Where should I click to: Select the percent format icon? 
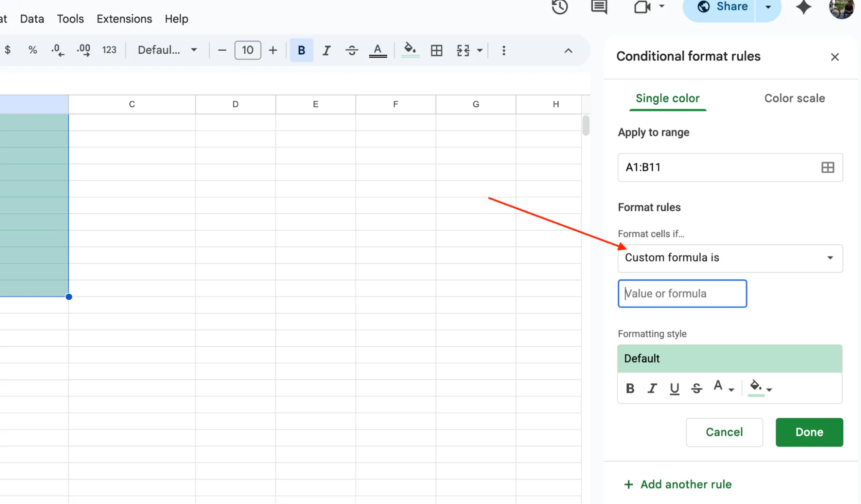[32, 50]
